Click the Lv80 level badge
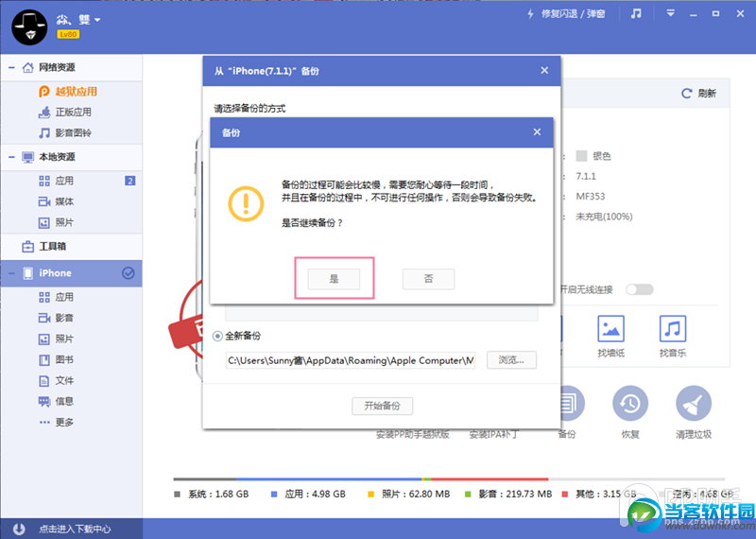756x539 pixels. (x=68, y=34)
